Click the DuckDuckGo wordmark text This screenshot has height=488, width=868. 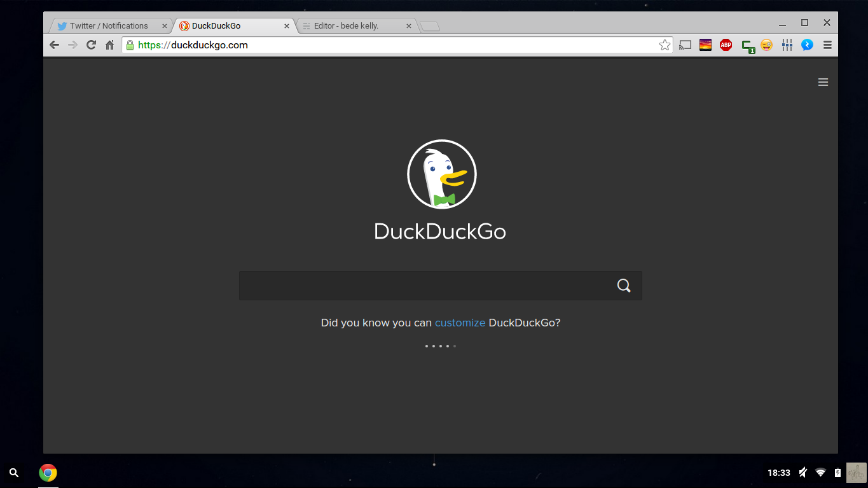440,231
